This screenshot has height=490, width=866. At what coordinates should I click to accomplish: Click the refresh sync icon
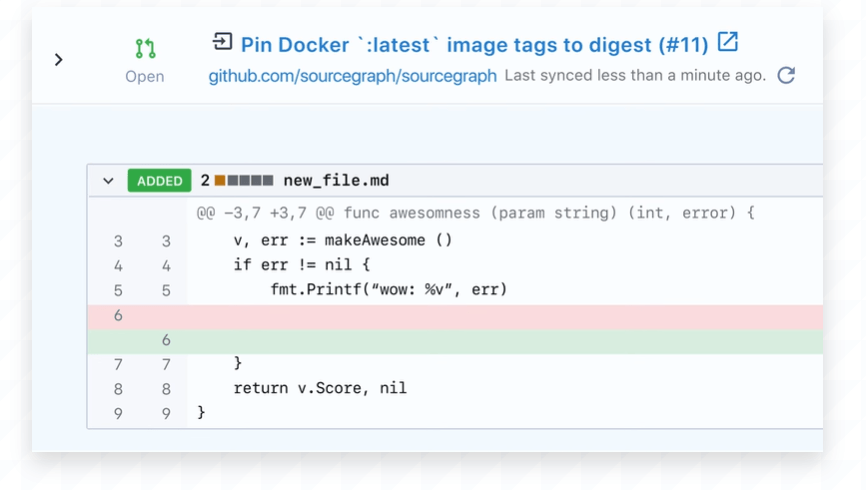tap(786, 75)
